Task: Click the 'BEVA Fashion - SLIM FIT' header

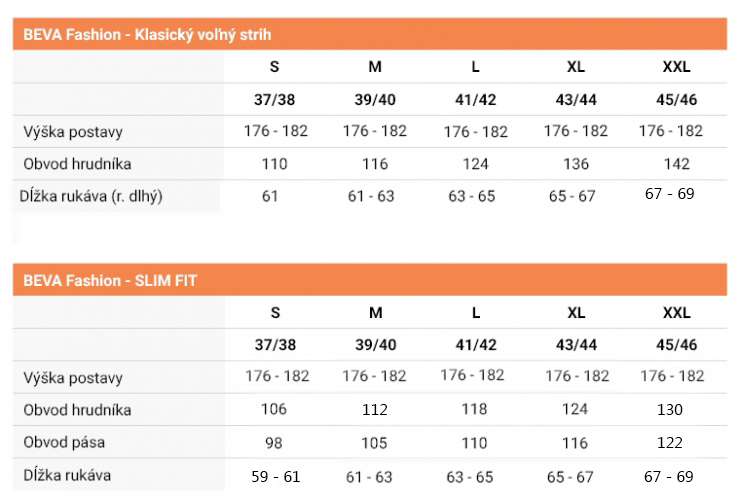Action: [x=110, y=280]
